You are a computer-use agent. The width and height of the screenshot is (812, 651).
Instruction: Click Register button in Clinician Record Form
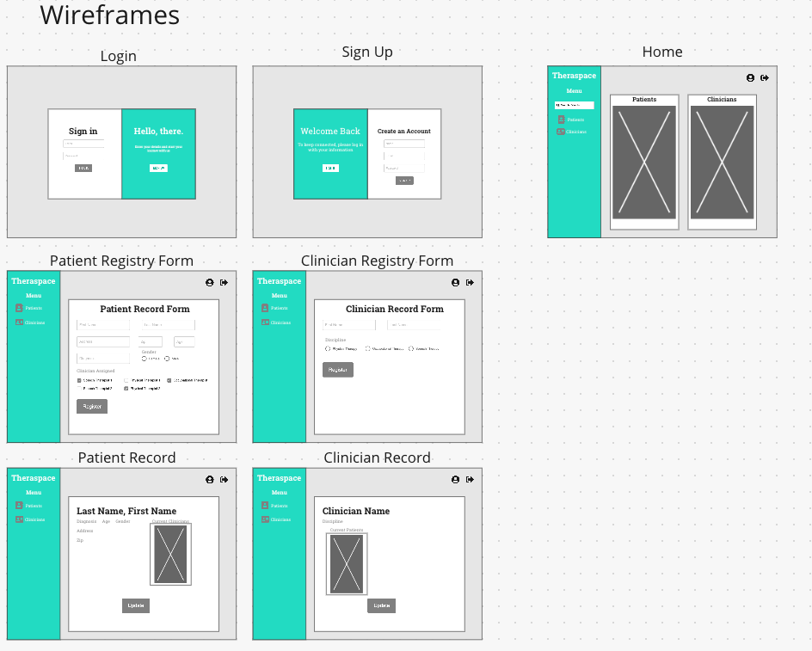pyautogui.click(x=338, y=370)
